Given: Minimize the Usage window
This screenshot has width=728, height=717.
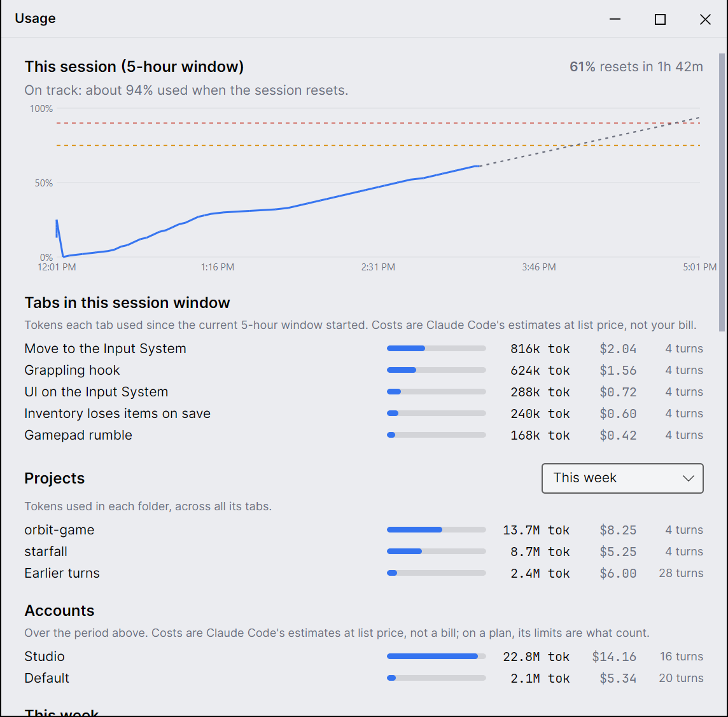Looking at the screenshot, I should pyautogui.click(x=615, y=19).
